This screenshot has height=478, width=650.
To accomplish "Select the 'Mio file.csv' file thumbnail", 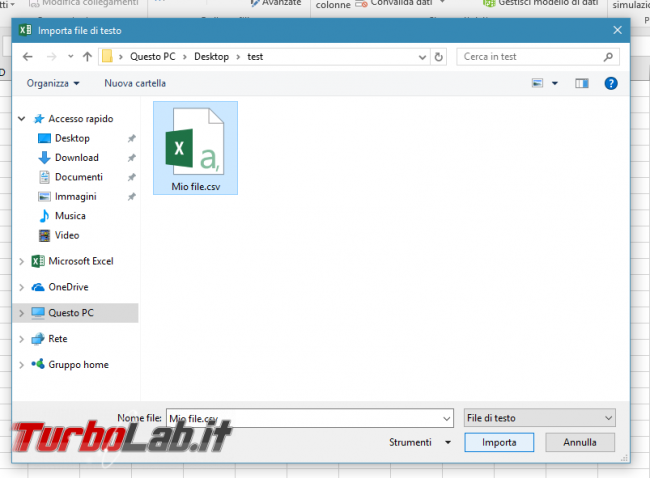I will 195,148.
